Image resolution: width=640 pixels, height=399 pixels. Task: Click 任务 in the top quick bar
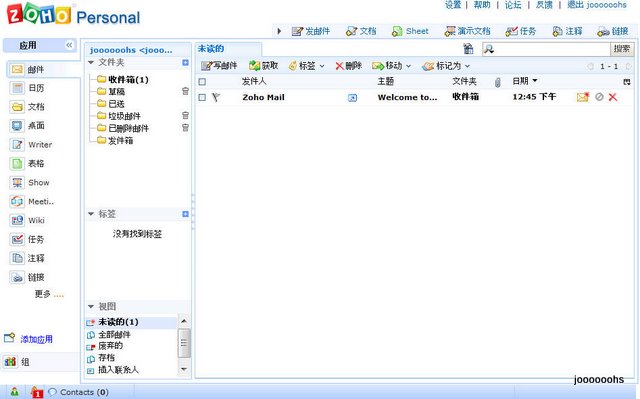[x=520, y=31]
